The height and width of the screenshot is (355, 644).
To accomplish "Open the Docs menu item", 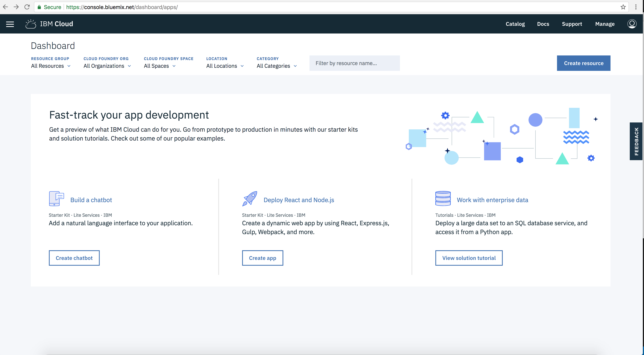I will pos(543,24).
